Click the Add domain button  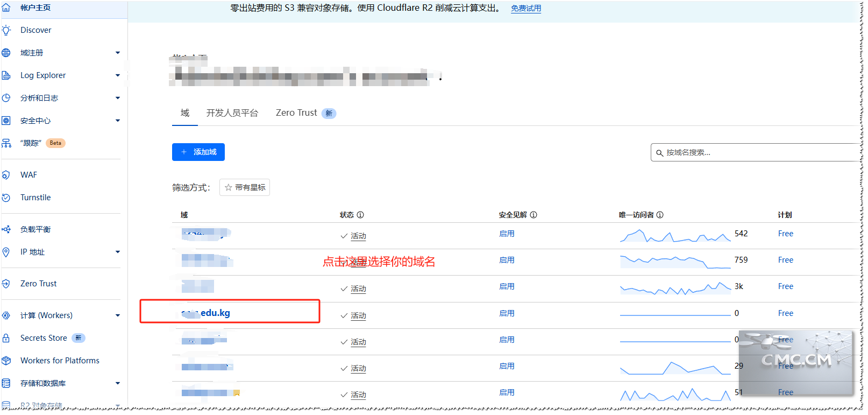198,152
